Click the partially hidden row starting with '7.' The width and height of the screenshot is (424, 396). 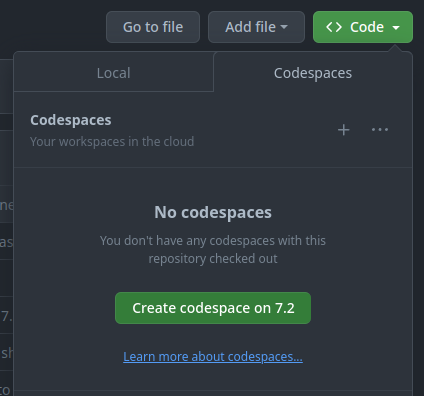point(6,315)
